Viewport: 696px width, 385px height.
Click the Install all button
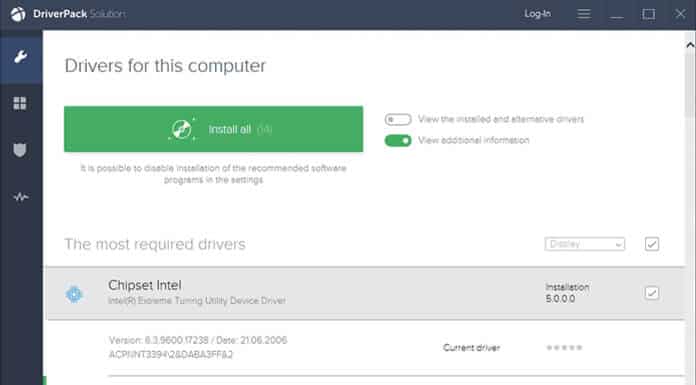(214, 129)
